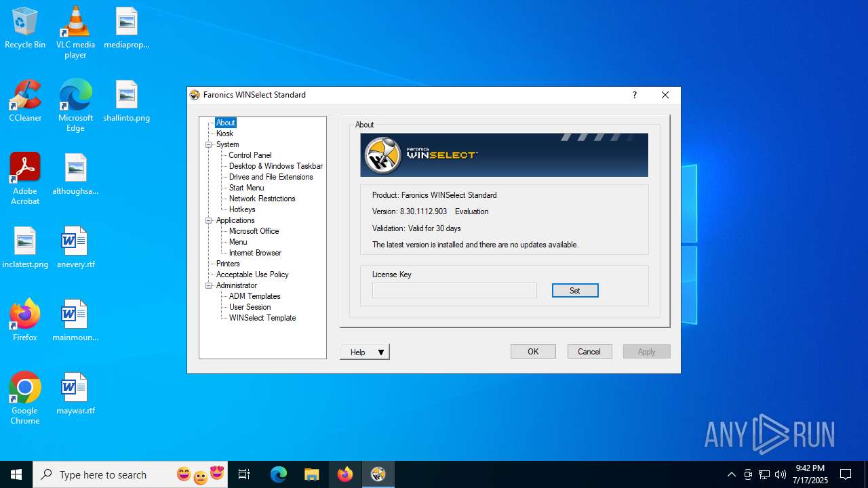
Task: Open the Windows Start menu
Action: point(16,474)
